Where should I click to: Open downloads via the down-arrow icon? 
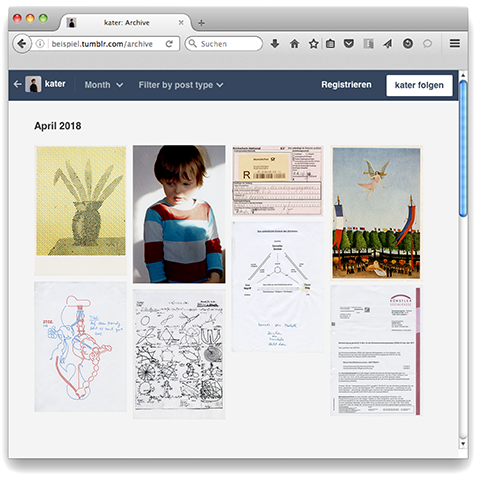pyautogui.click(x=275, y=44)
